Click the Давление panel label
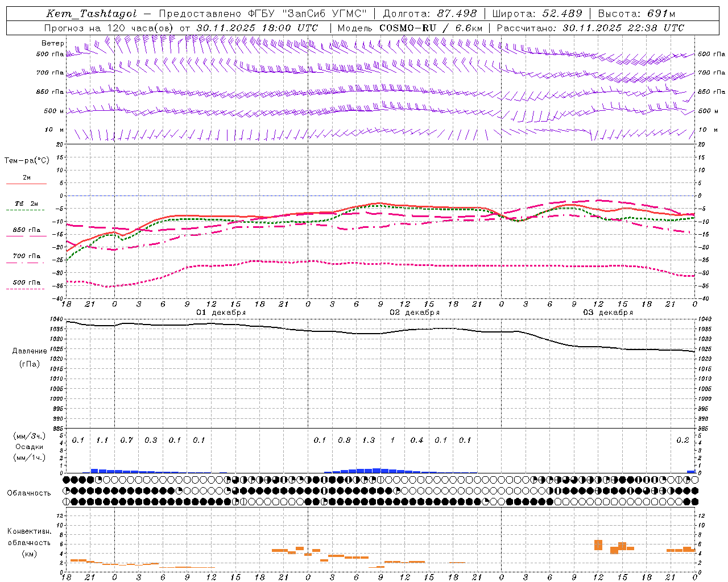The height and width of the screenshot is (582, 728). tap(30, 351)
